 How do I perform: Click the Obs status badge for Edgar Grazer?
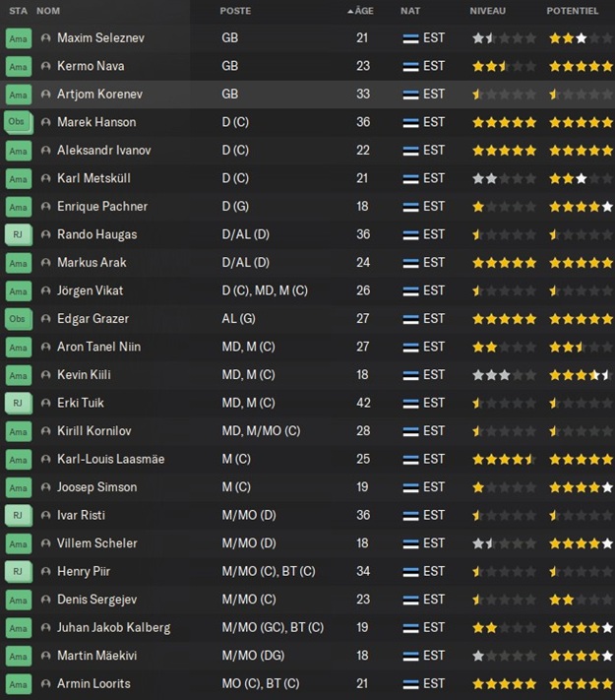(19, 319)
